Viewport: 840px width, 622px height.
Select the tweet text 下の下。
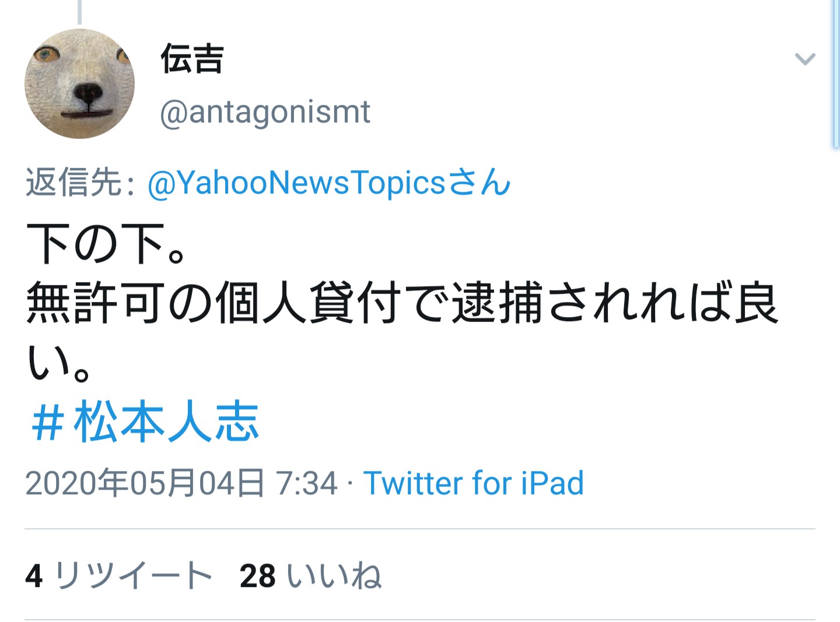pos(106,244)
